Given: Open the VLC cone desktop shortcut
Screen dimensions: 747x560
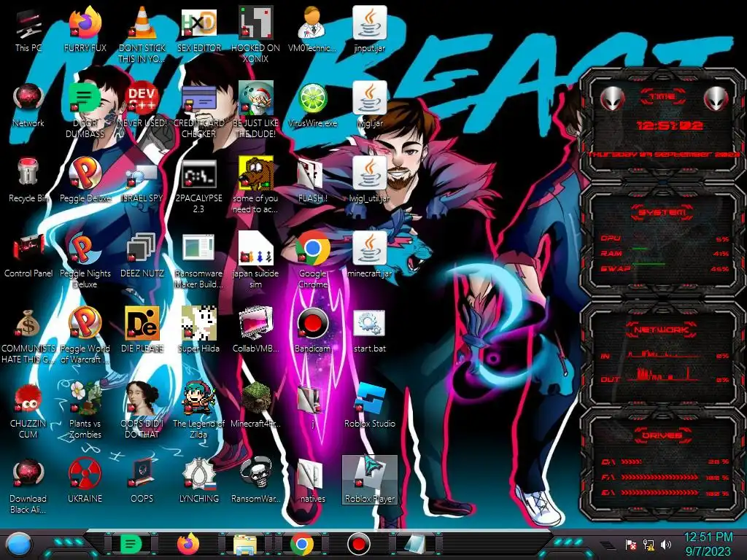Looking at the screenshot, I should pyautogui.click(x=142, y=34).
